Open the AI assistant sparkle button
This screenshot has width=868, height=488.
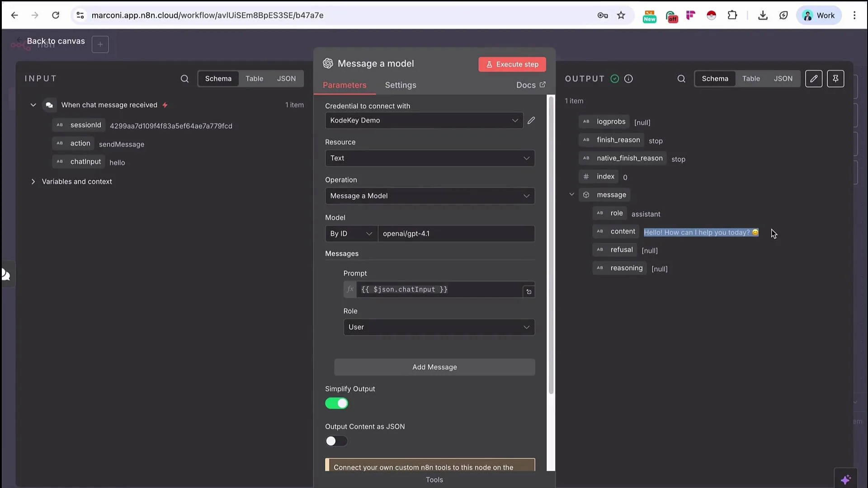tap(845, 479)
